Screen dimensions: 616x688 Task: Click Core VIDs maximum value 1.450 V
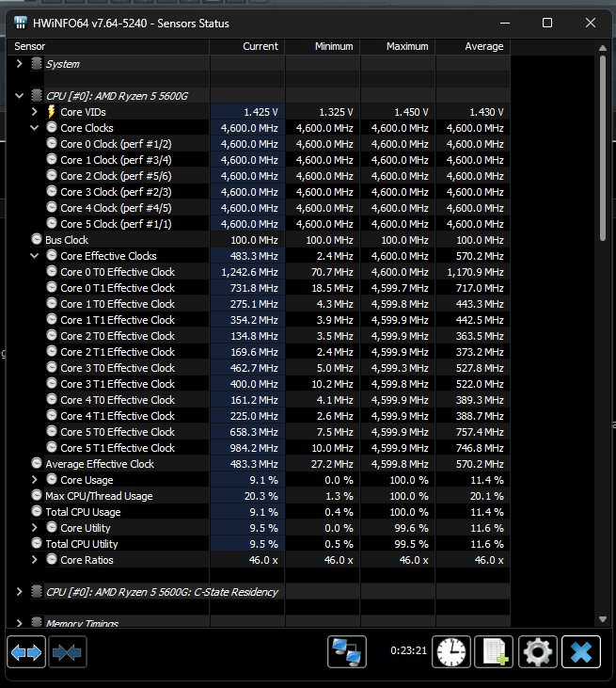click(x=411, y=112)
